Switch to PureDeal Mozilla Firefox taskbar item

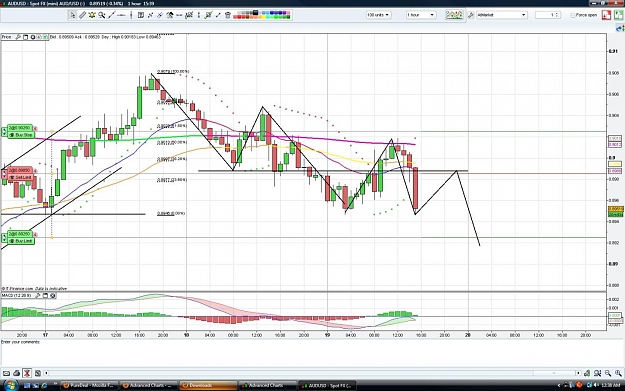coord(89,385)
